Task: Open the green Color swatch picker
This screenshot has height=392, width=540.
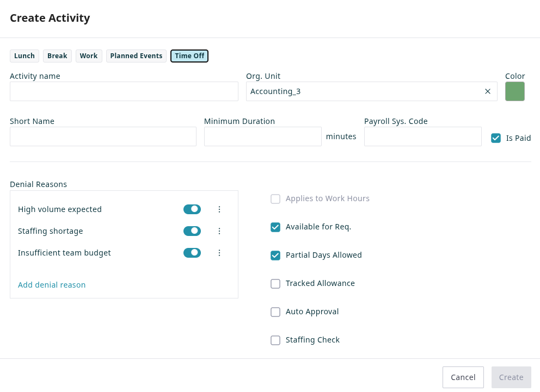Action: pos(514,91)
